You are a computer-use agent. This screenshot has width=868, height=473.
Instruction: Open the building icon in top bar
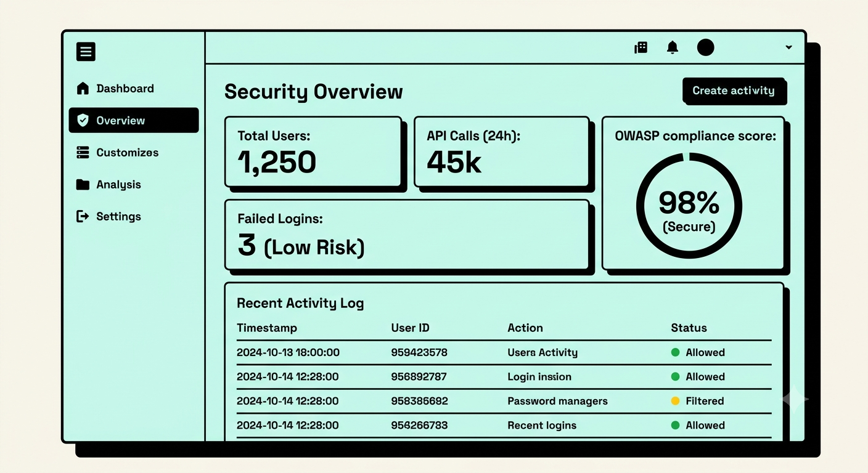641,47
